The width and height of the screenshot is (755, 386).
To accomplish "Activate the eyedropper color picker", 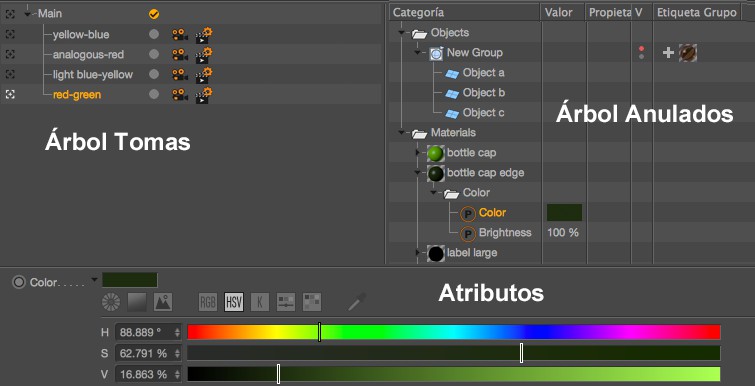I will [357, 301].
